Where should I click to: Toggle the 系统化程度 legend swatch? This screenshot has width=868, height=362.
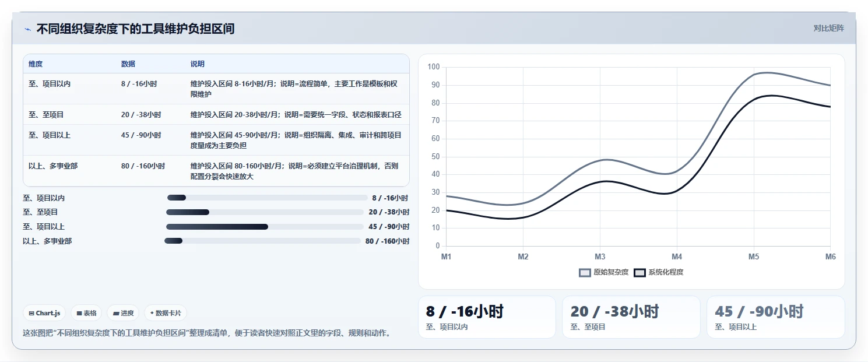(x=640, y=272)
